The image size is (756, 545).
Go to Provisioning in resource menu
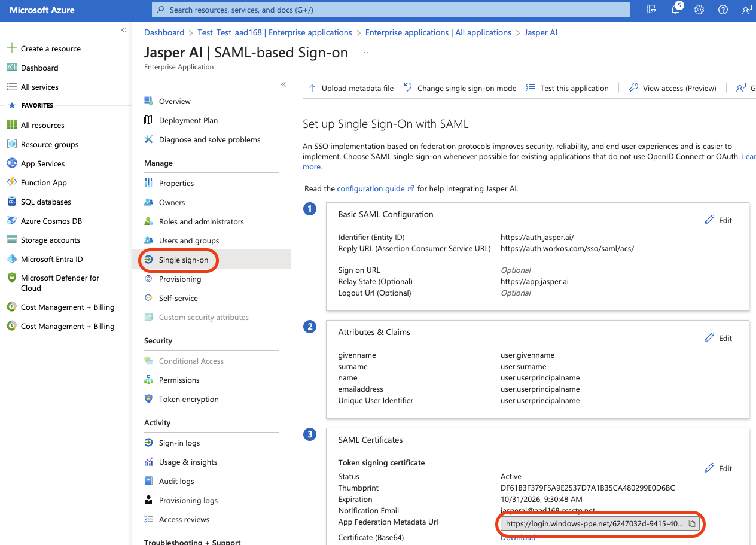click(x=179, y=279)
